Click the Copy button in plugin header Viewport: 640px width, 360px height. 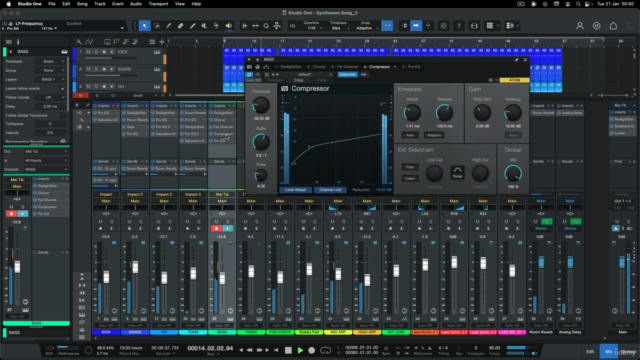tap(298, 80)
